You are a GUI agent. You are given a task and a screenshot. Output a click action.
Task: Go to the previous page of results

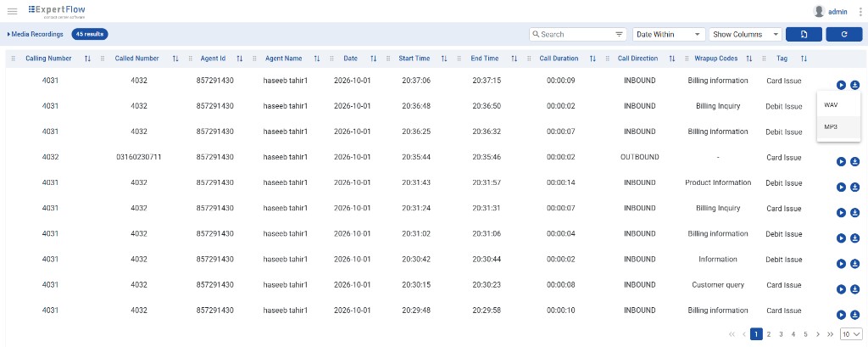[x=744, y=334]
